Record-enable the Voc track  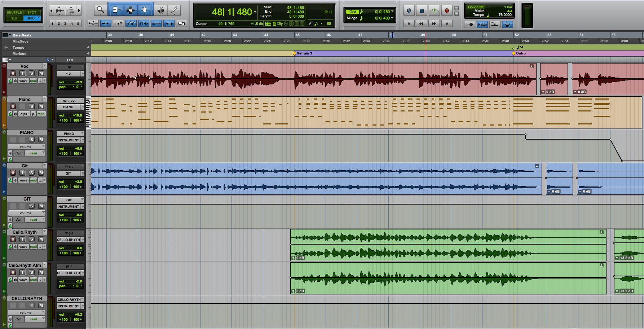click(13, 73)
